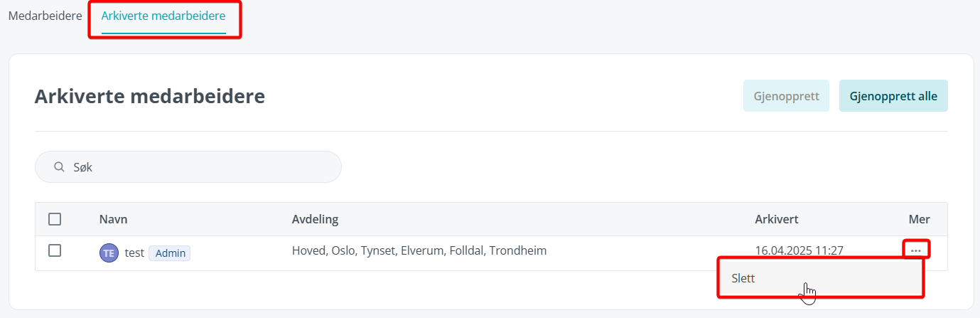Click the Mer column header

919,219
